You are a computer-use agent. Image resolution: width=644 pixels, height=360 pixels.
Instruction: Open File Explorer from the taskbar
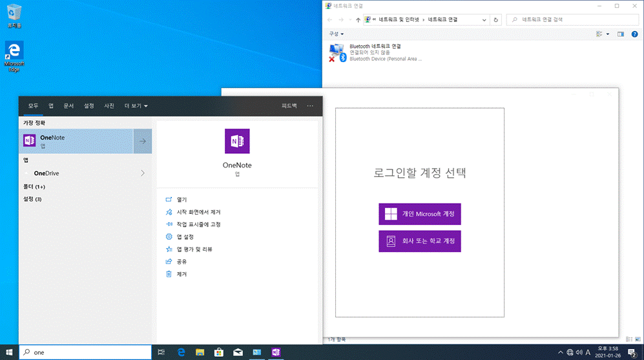coord(200,352)
